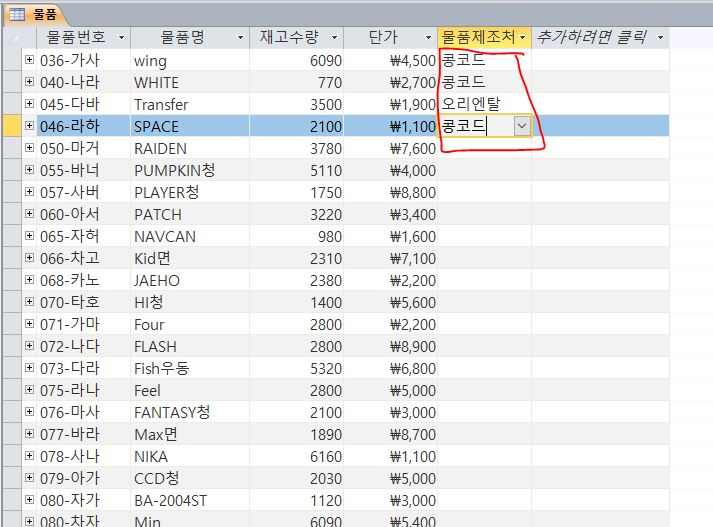Select the row selector for 046-라하

10,126
